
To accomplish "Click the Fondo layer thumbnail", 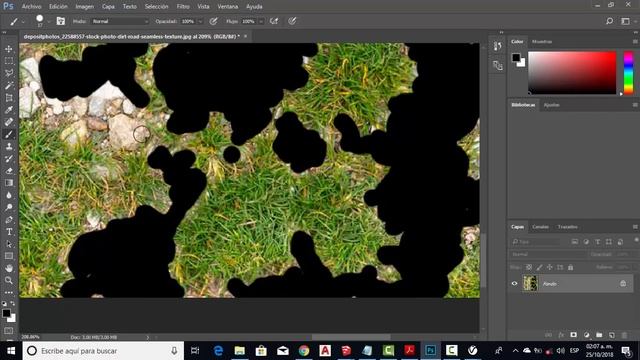I will click(x=530, y=283).
